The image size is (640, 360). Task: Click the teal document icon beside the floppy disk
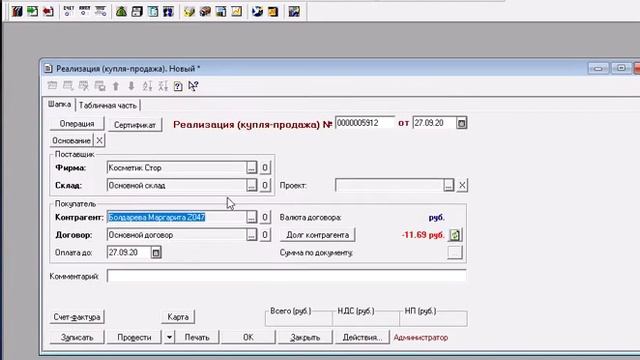pos(153,11)
